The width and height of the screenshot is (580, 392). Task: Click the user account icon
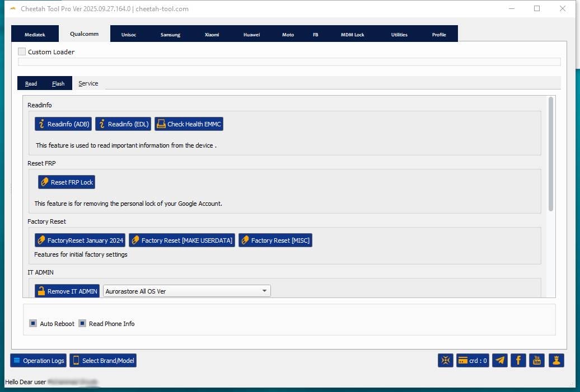click(556, 361)
